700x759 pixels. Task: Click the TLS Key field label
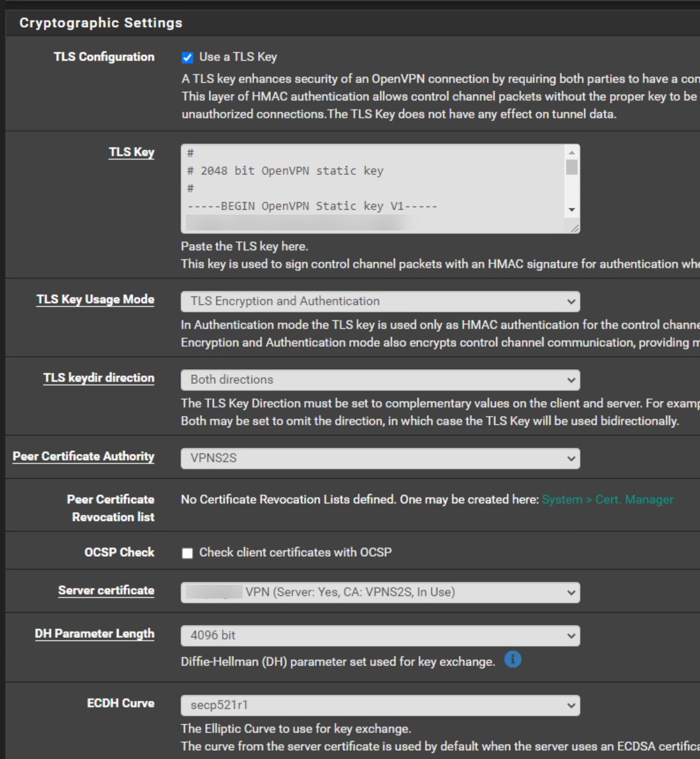[132, 152]
